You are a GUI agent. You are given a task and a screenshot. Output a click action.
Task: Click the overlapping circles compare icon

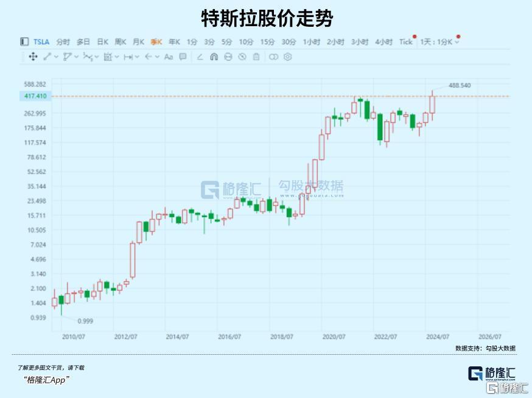(274, 57)
